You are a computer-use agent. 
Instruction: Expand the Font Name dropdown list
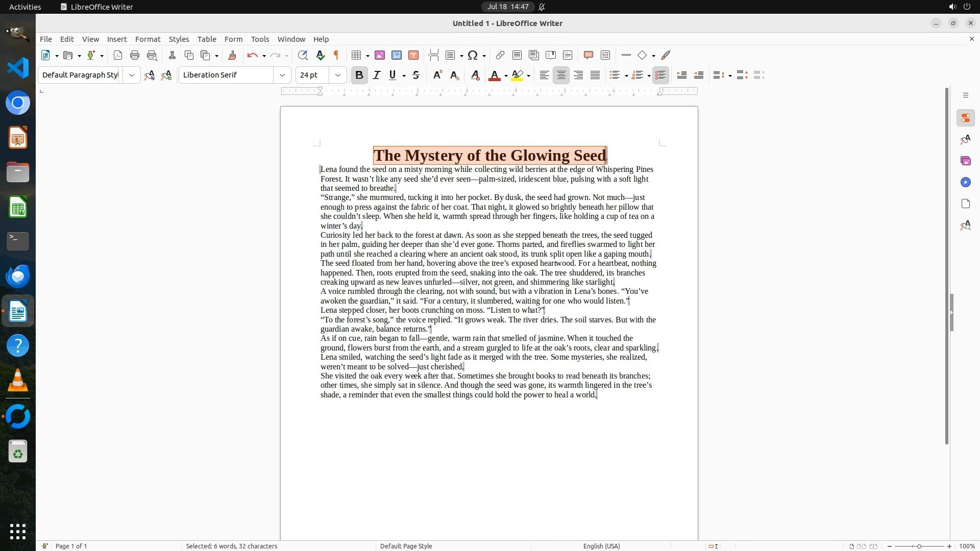click(x=282, y=75)
